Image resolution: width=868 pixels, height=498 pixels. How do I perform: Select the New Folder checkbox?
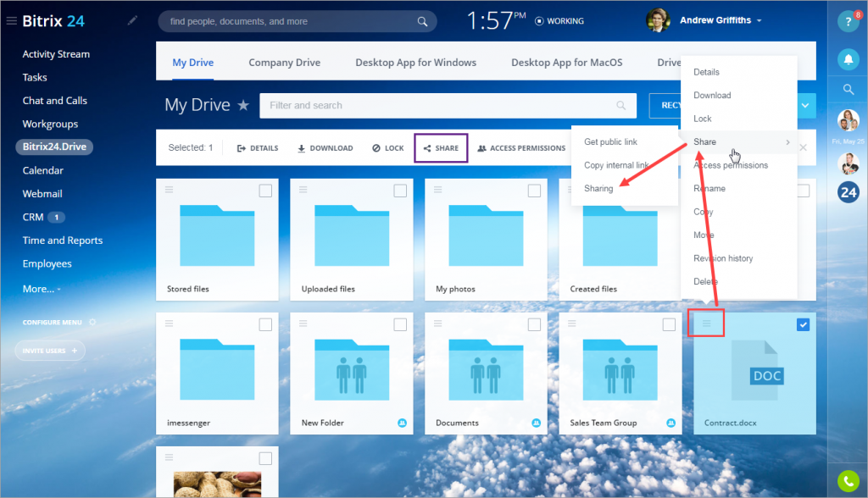[400, 325]
